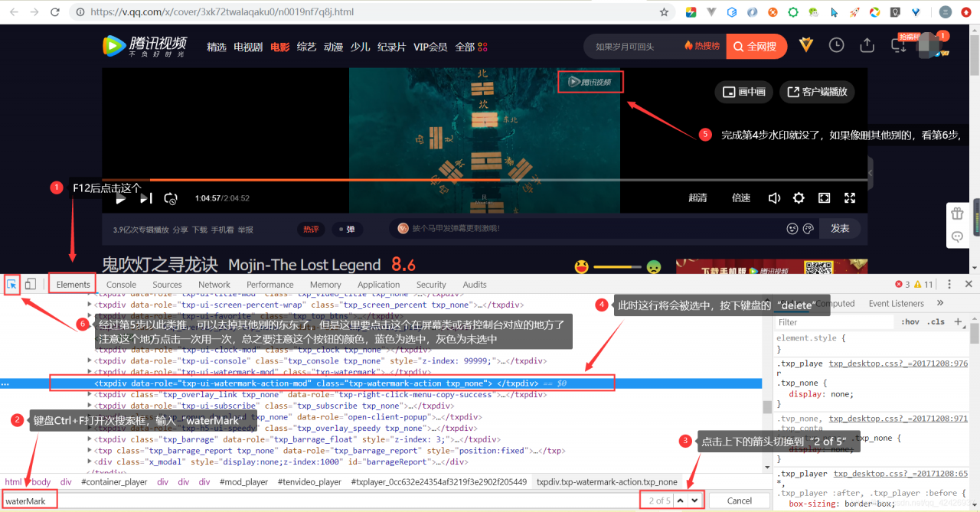Open the 纪录片 navigation item
Screen dimensions: 980x512
392,47
